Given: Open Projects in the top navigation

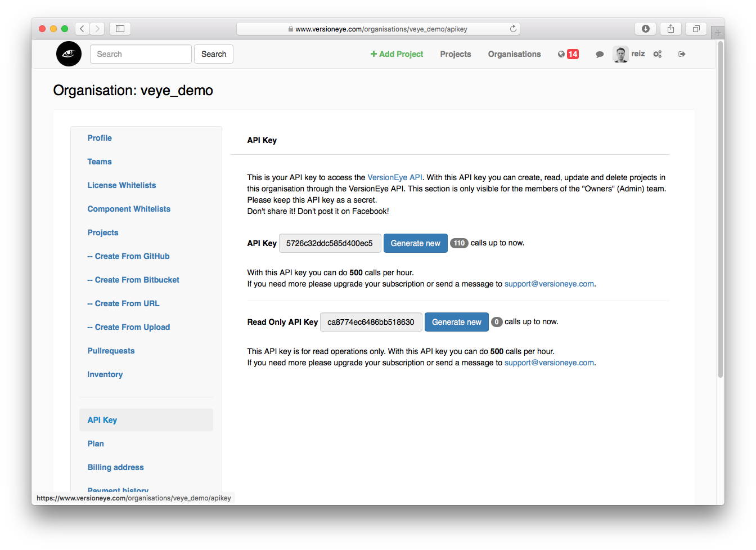Looking at the screenshot, I should click(x=456, y=54).
